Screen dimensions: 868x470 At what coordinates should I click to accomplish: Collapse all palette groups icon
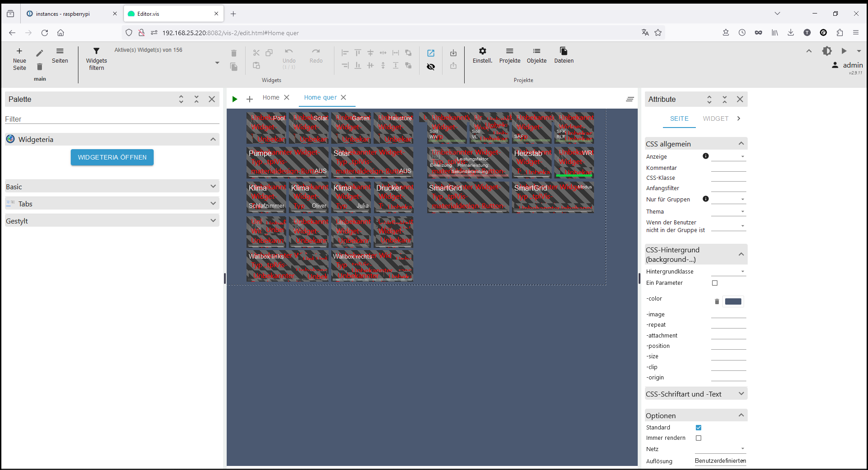pyautogui.click(x=196, y=99)
